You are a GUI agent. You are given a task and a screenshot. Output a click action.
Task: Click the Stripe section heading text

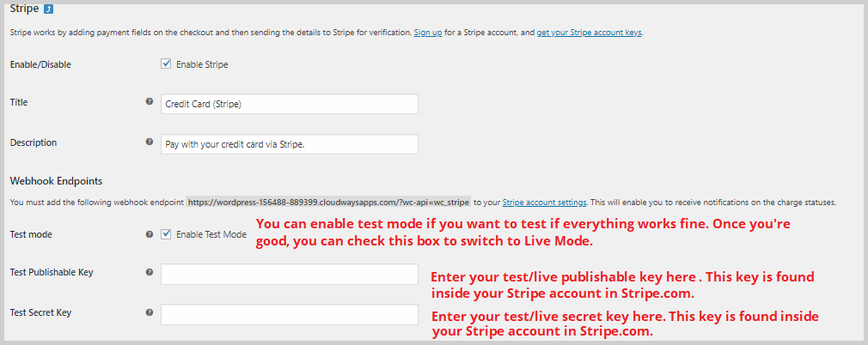point(24,9)
